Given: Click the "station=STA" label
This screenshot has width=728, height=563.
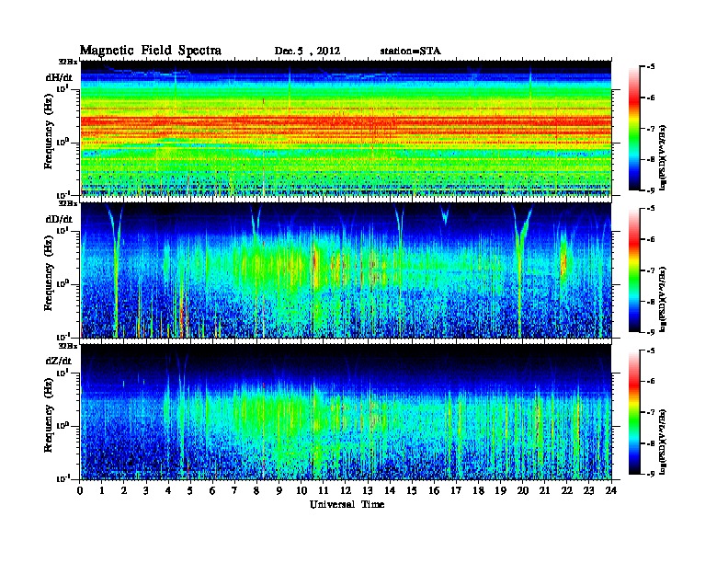Looking at the screenshot, I should pyautogui.click(x=410, y=52).
